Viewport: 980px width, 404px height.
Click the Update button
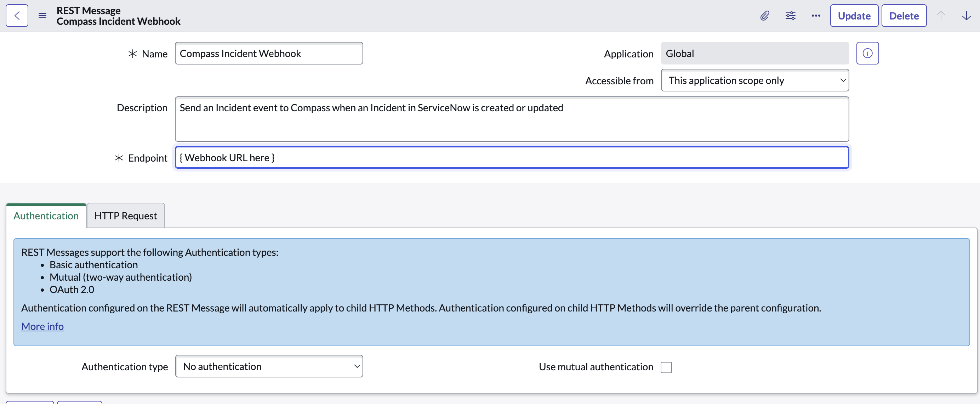coord(854,15)
